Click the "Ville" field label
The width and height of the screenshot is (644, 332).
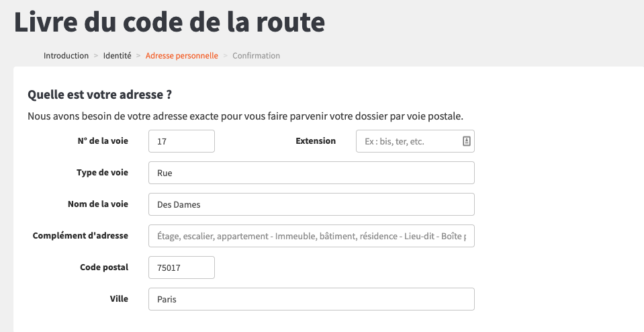[118, 299]
